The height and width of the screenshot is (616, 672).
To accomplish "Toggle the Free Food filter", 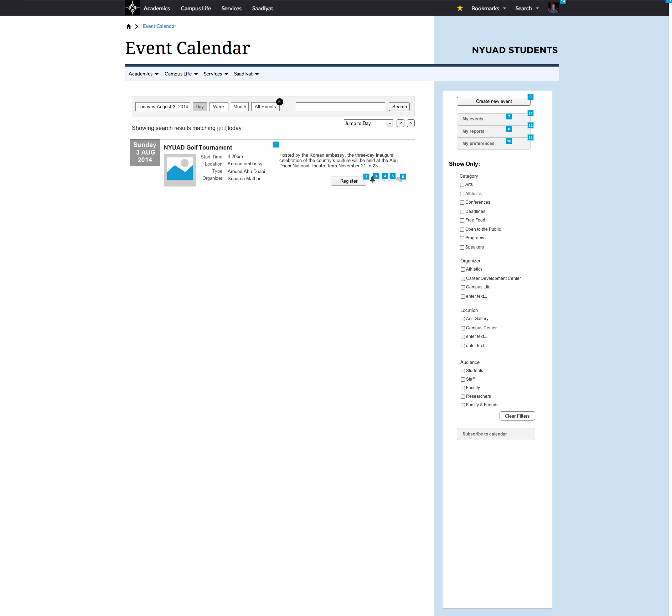I will pyautogui.click(x=462, y=220).
